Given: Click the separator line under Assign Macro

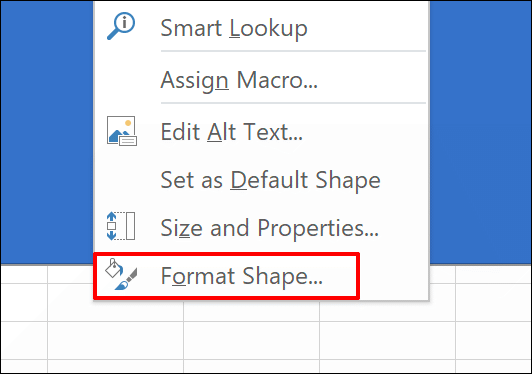Looking at the screenshot, I should pos(293,102).
